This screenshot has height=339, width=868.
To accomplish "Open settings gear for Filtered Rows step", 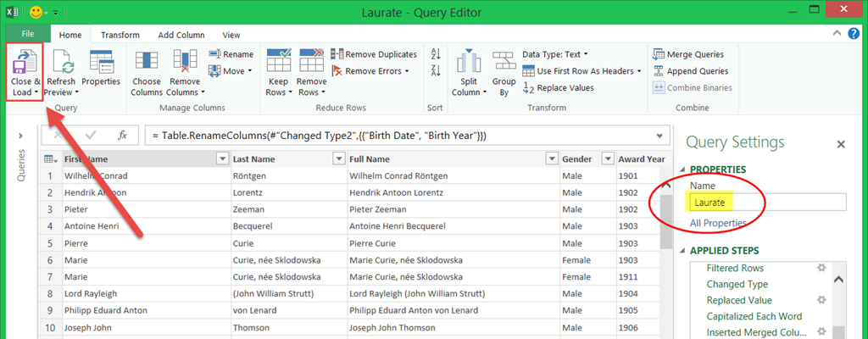I will 820,268.
